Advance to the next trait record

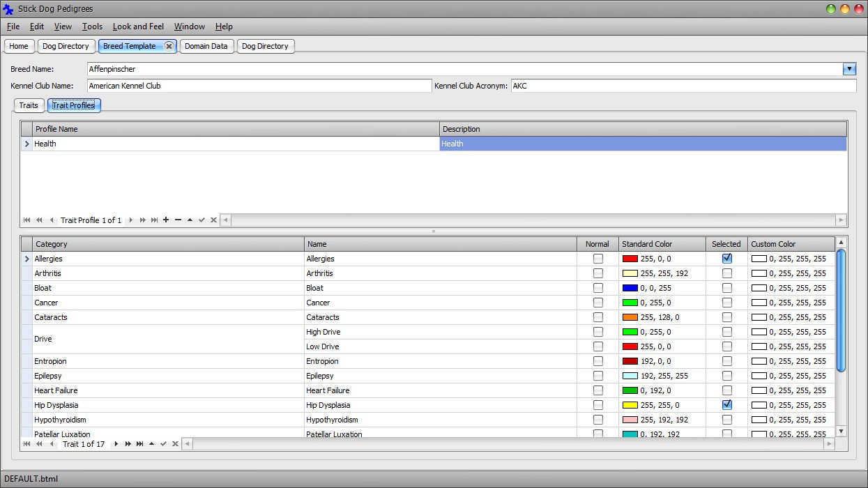[116, 444]
